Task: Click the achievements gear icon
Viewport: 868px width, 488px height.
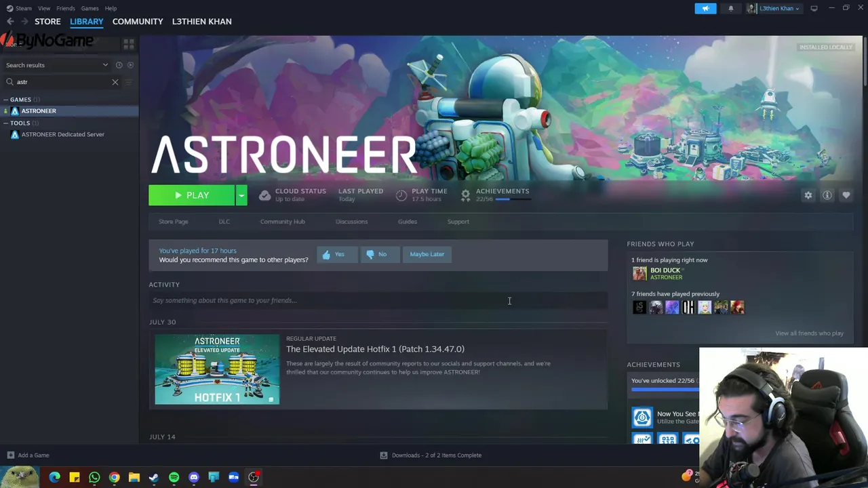Action: [465, 195]
